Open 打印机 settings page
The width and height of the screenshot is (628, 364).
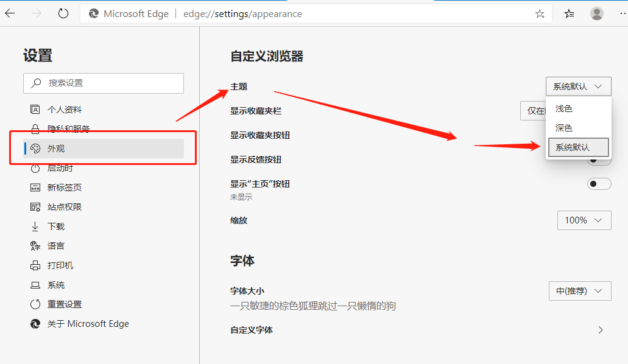point(104,265)
